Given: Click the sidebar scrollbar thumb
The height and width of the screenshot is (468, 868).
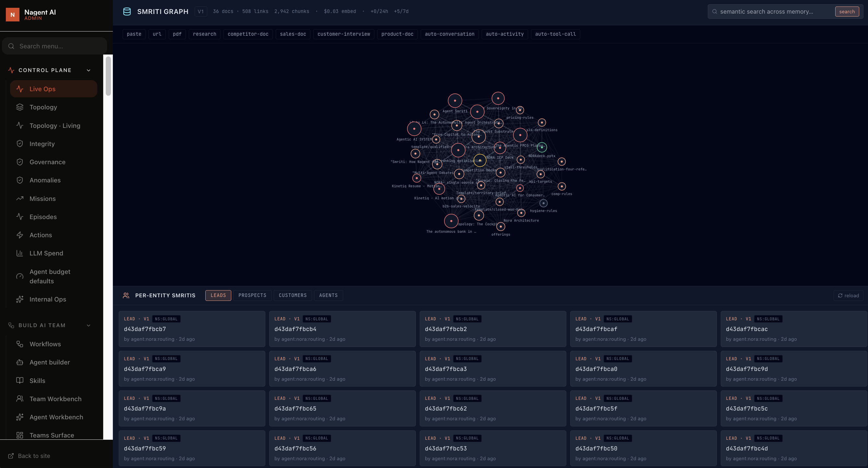Looking at the screenshot, I should click(x=108, y=76).
